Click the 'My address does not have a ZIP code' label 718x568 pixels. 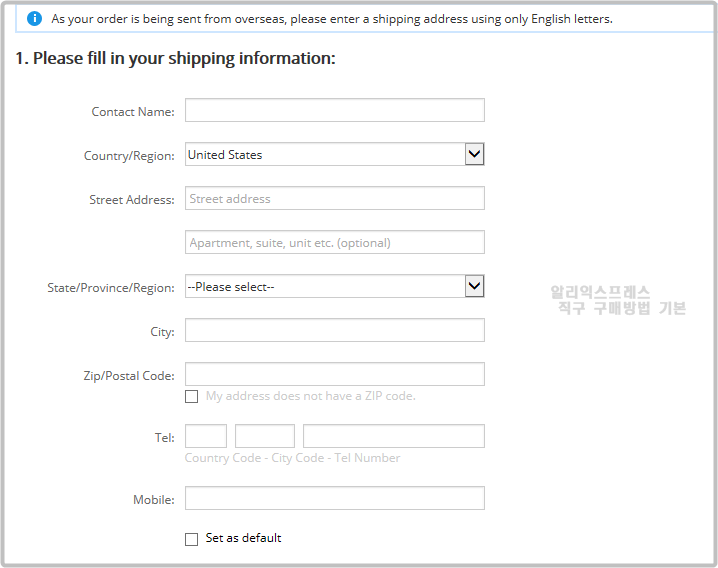pyautogui.click(x=310, y=396)
